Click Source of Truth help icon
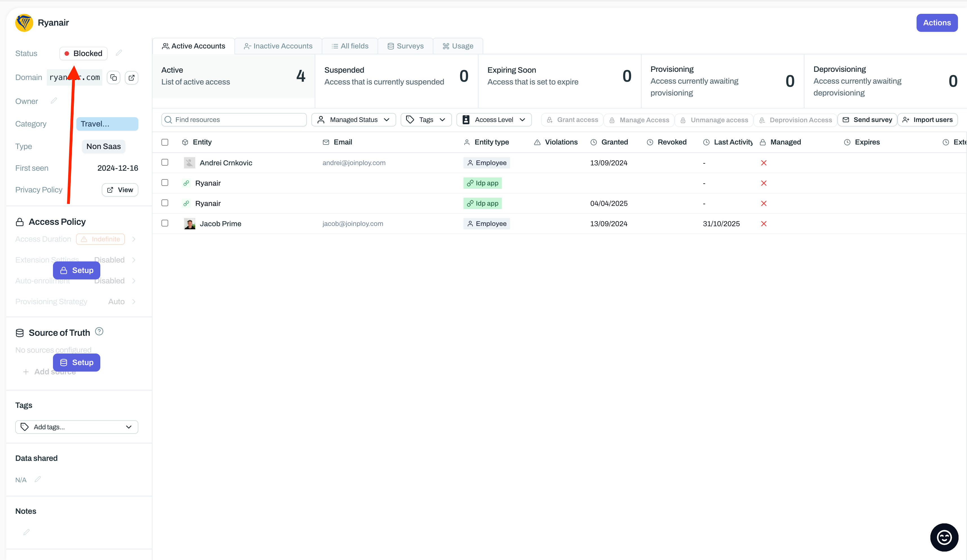The height and width of the screenshot is (560, 967). click(x=99, y=331)
